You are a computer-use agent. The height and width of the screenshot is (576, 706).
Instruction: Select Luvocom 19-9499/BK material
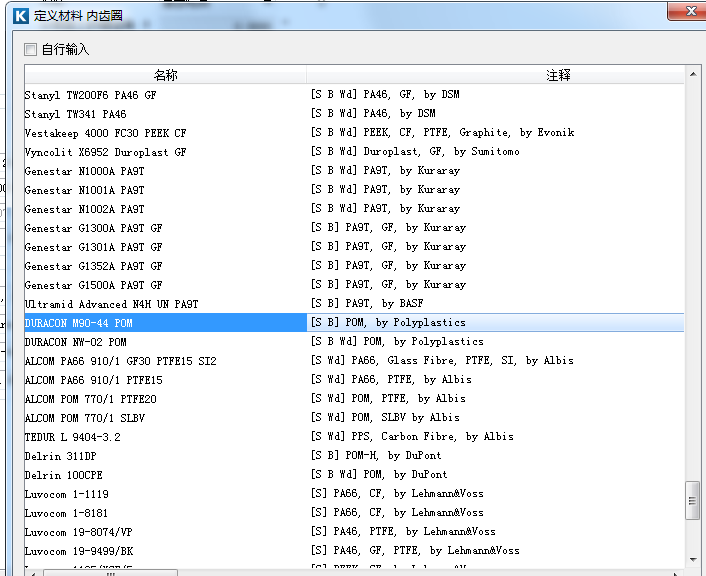pyautogui.click(x=79, y=551)
